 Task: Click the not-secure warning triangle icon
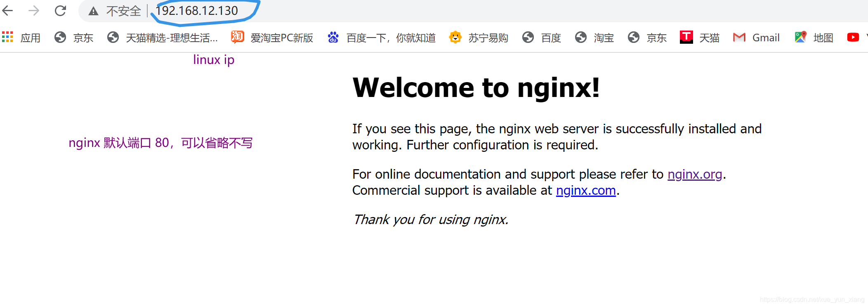pyautogui.click(x=94, y=11)
